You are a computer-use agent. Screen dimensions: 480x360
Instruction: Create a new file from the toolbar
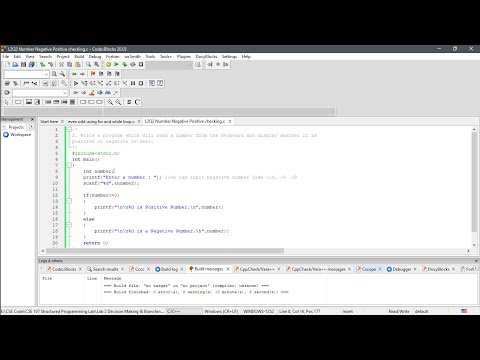coord(7,64)
